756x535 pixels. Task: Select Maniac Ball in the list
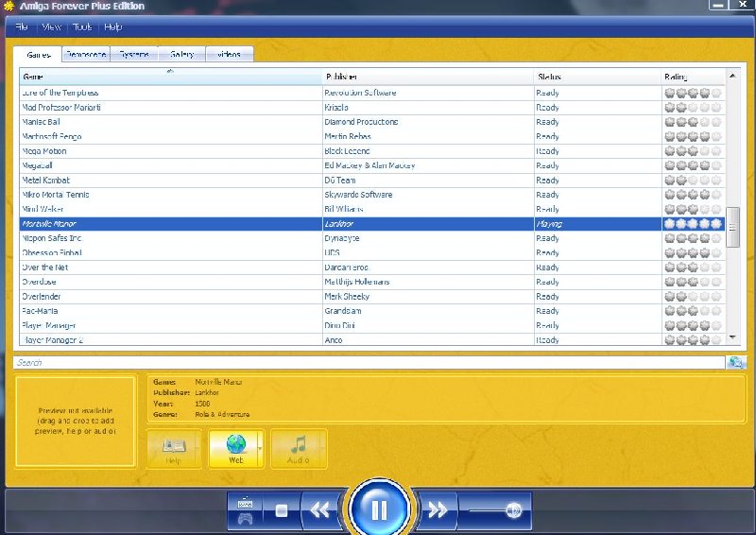click(371, 122)
